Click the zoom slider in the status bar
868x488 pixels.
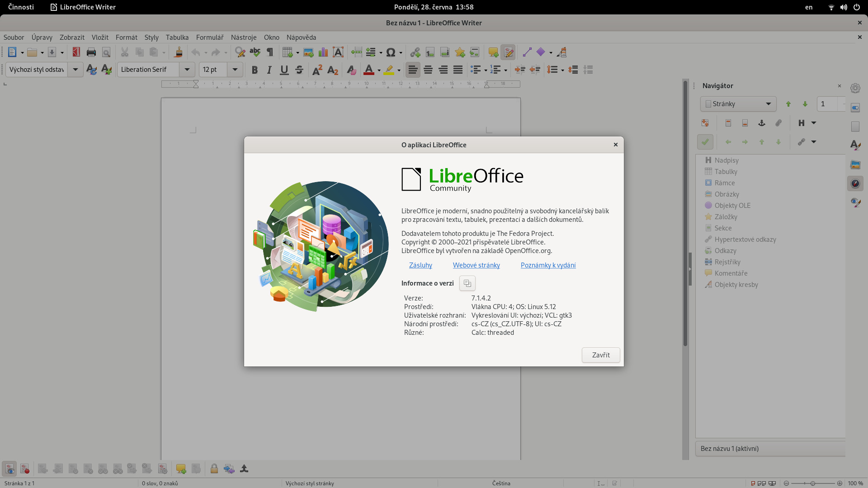click(x=812, y=483)
